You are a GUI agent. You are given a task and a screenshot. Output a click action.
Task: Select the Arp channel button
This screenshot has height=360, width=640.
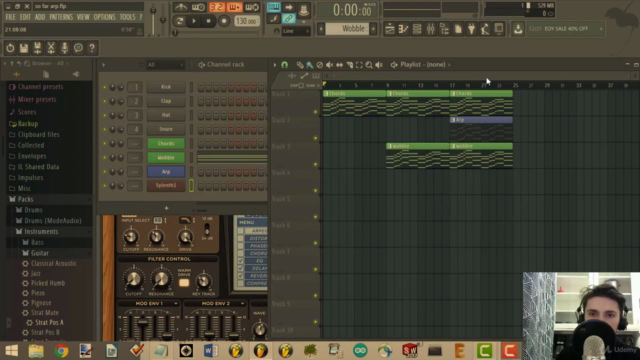coord(166,171)
